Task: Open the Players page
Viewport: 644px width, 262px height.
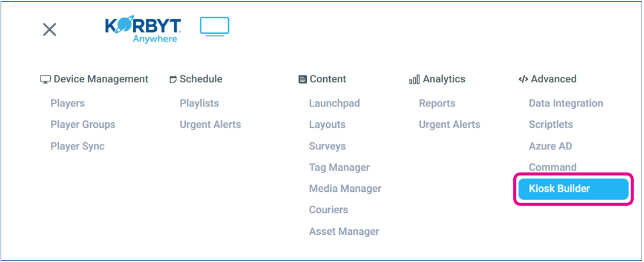Action: point(68,103)
